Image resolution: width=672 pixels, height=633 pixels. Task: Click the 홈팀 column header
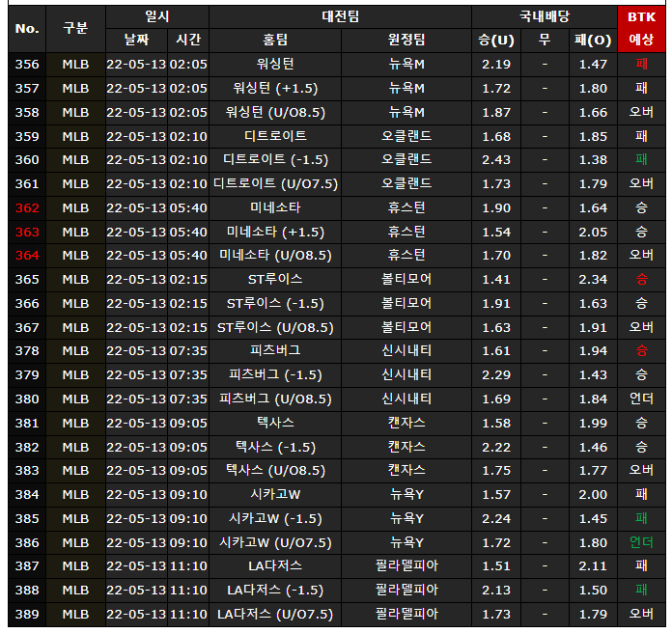(x=275, y=41)
